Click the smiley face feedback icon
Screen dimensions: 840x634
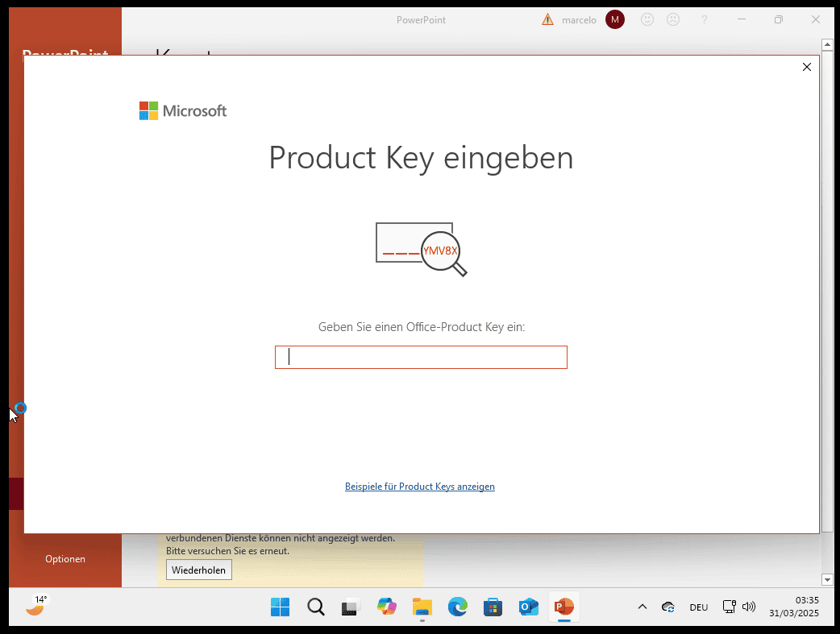647,19
